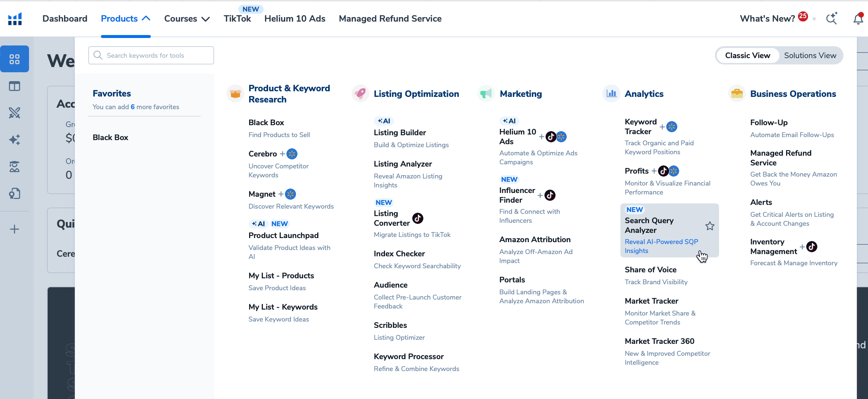Viewport: 868px width, 399px height.
Task: Click the graduation cap sidebar icon
Action: [x=15, y=167]
